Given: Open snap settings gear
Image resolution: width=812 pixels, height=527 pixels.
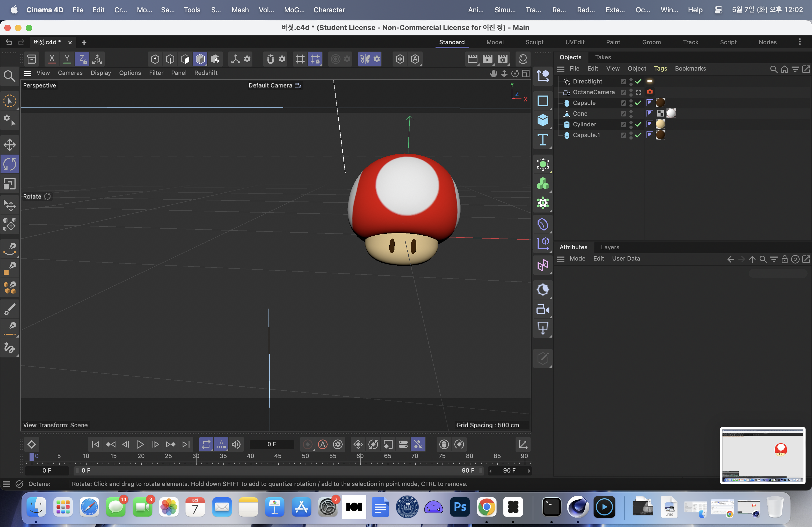Looking at the screenshot, I should (x=282, y=59).
